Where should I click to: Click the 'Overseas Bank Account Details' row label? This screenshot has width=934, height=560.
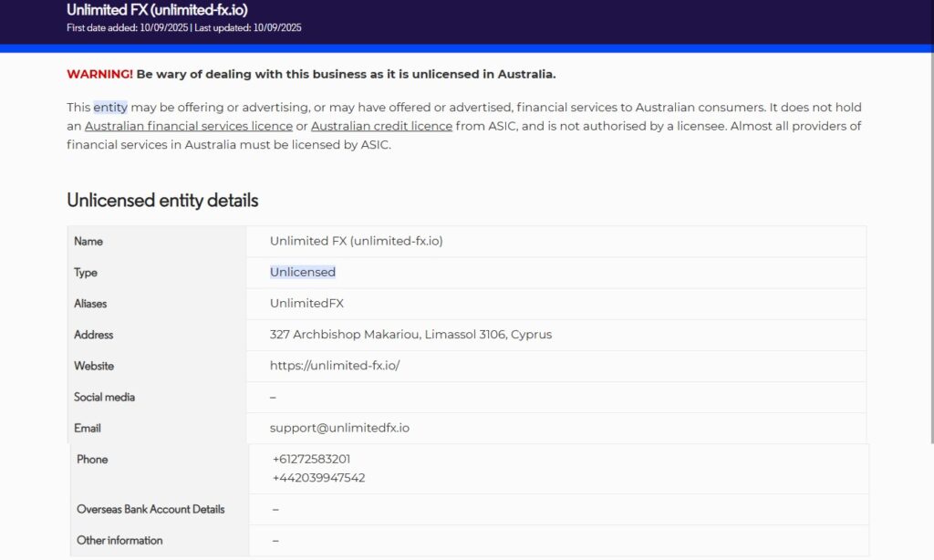150,509
